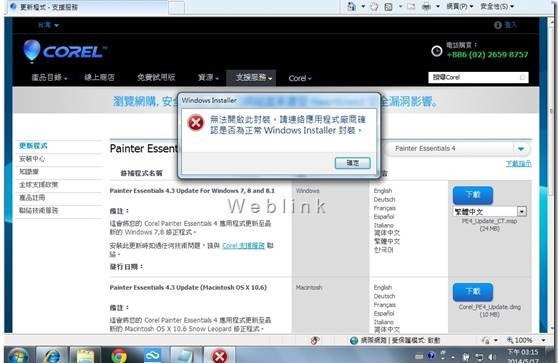Open the blue infinity-loop taskbar app
Image resolution: width=558 pixels, height=363 pixels.
tap(152, 355)
